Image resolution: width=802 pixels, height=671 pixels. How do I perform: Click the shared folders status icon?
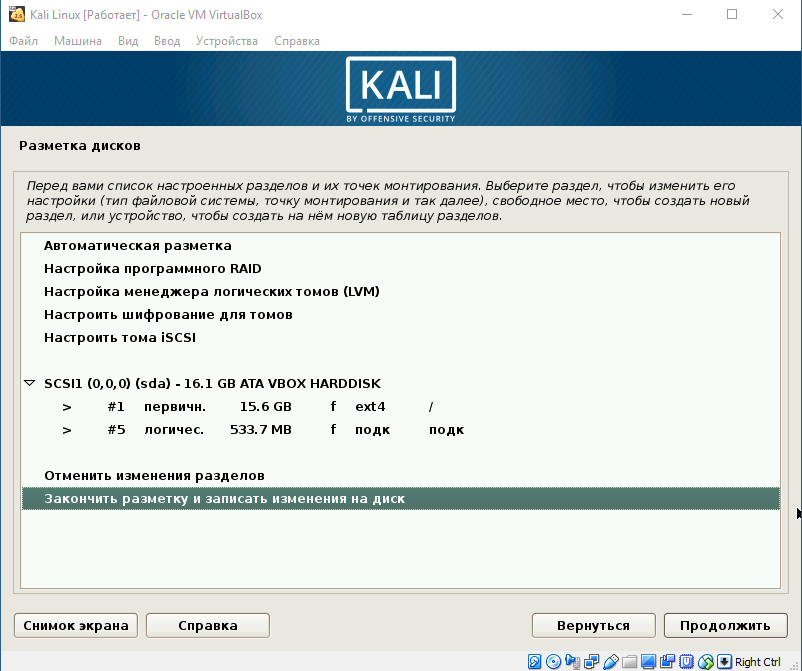[x=629, y=661]
